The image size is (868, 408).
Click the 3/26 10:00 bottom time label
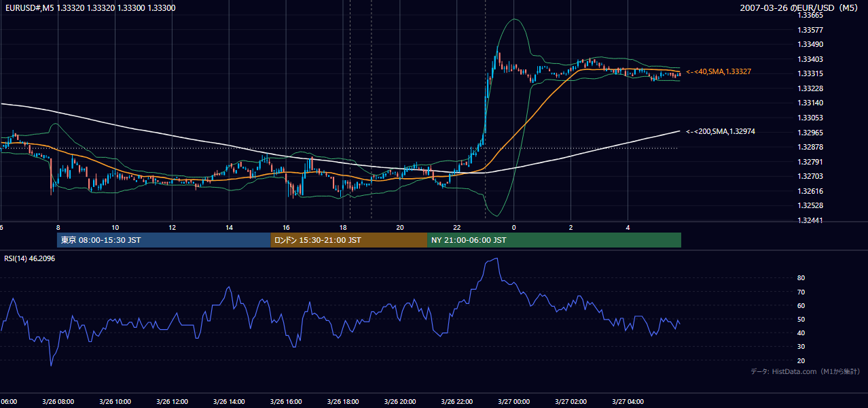pyautogui.click(x=115, y=402)
